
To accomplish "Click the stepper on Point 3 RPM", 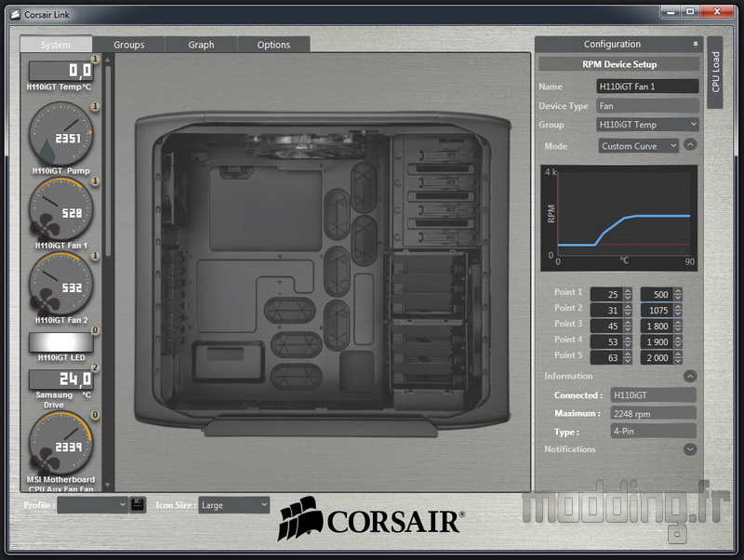I will coord(679,326).
